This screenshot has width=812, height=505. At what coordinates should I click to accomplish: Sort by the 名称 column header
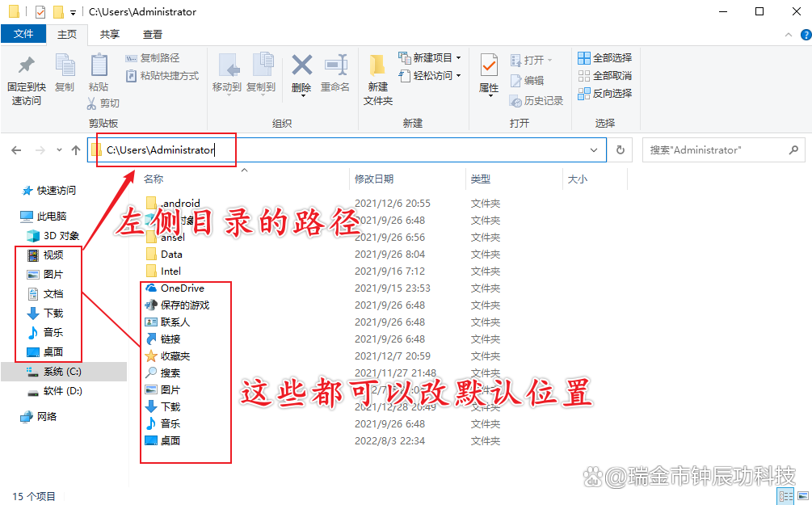154,179
